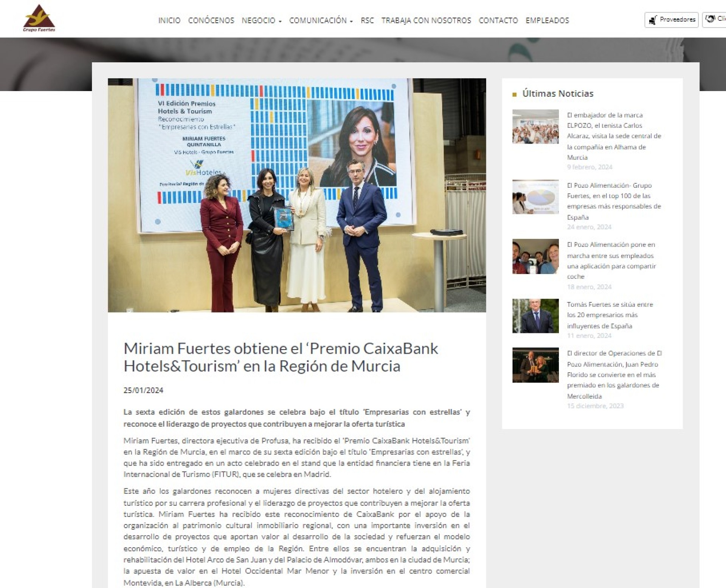
Task: Open Carlos Alcaraz ELPOZO visit news link
Action: coord(614,136)
